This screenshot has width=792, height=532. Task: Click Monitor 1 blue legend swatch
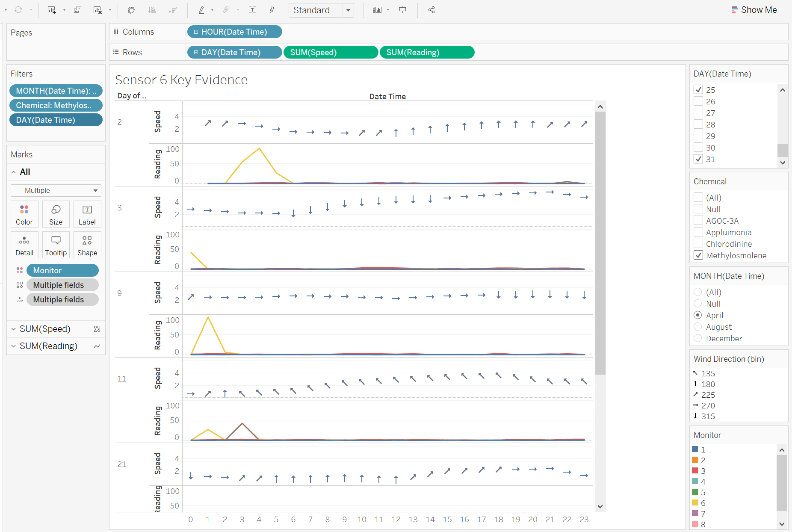pyautogui.click(x=695, y=449)
